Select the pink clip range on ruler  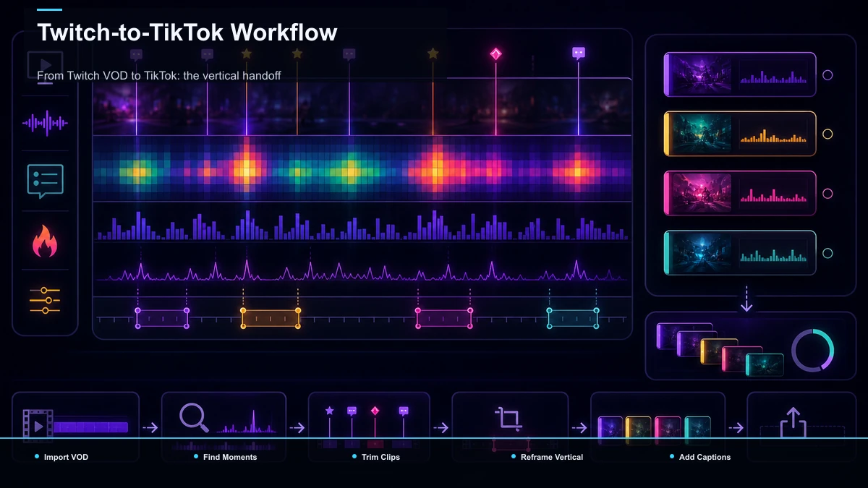444,318
